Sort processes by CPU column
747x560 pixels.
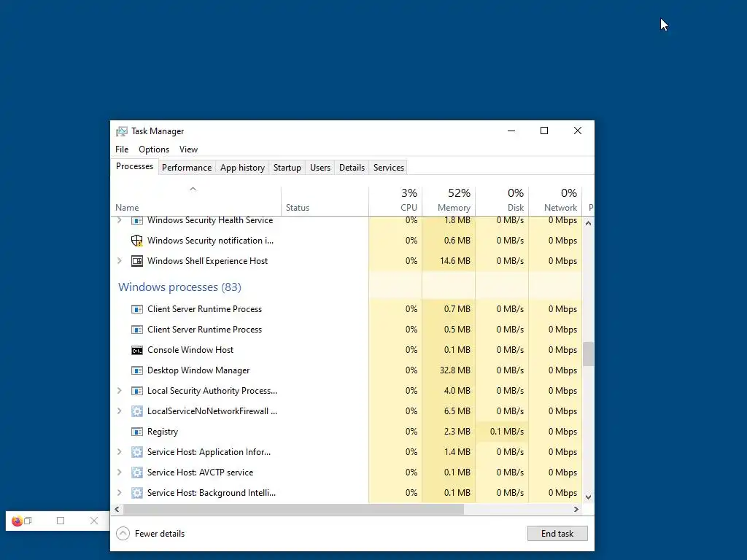click(395, 201)
